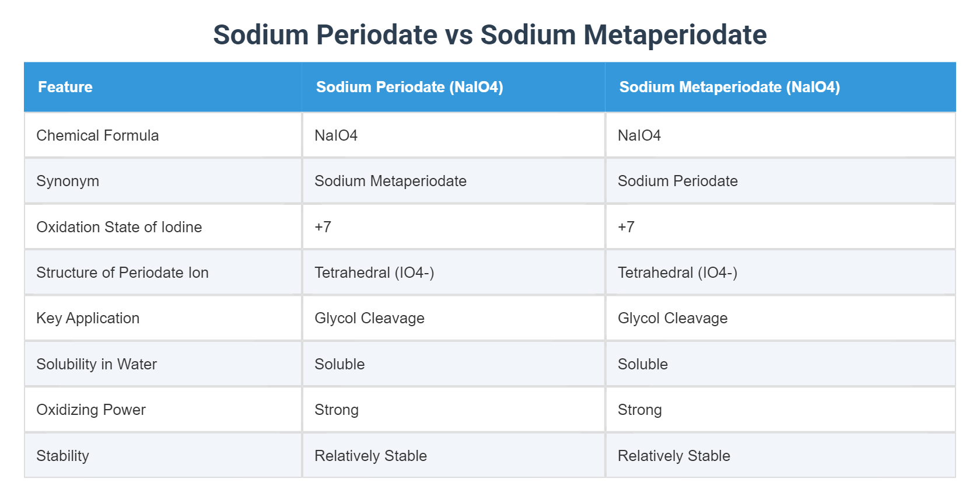Select the Feature column header
This screenshot has width=980, height=503.
163,87
